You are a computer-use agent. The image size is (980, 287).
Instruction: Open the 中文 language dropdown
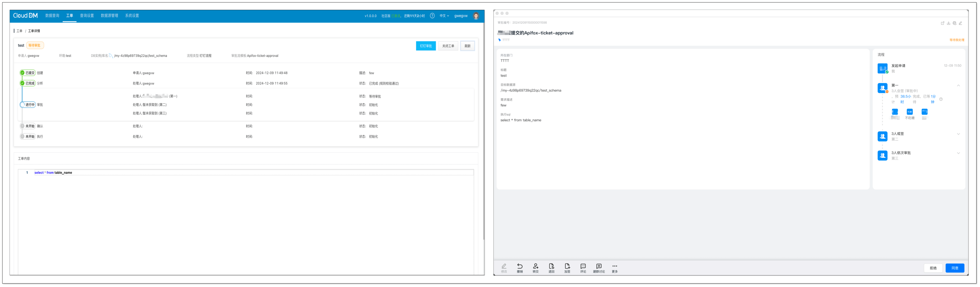444,16
